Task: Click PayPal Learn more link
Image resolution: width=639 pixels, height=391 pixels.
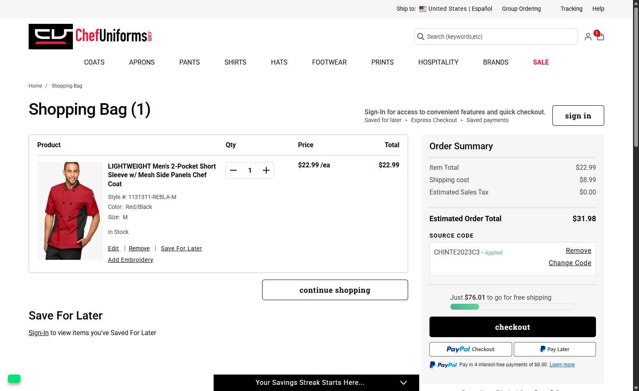Action: click(x=562, y=365)
